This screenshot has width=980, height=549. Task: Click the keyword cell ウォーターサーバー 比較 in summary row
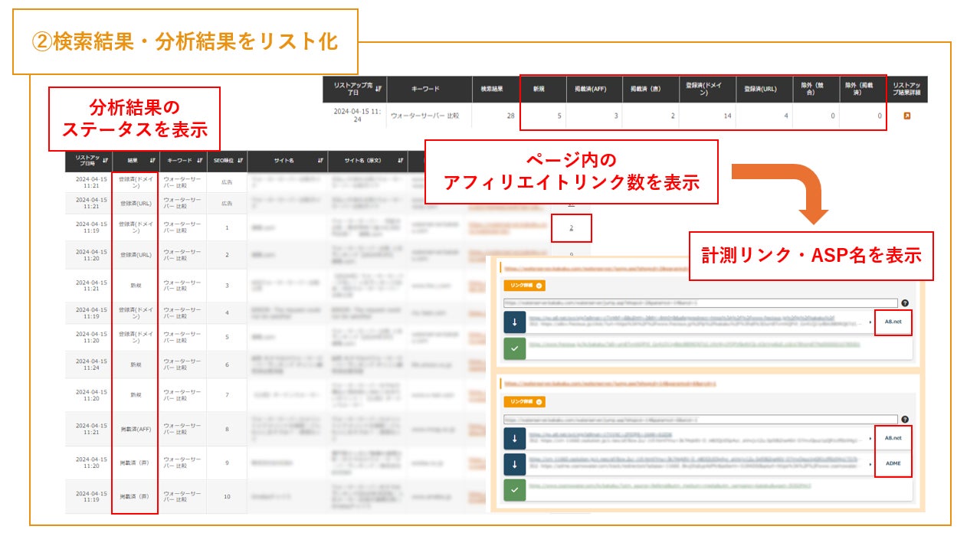click(427, 116)
